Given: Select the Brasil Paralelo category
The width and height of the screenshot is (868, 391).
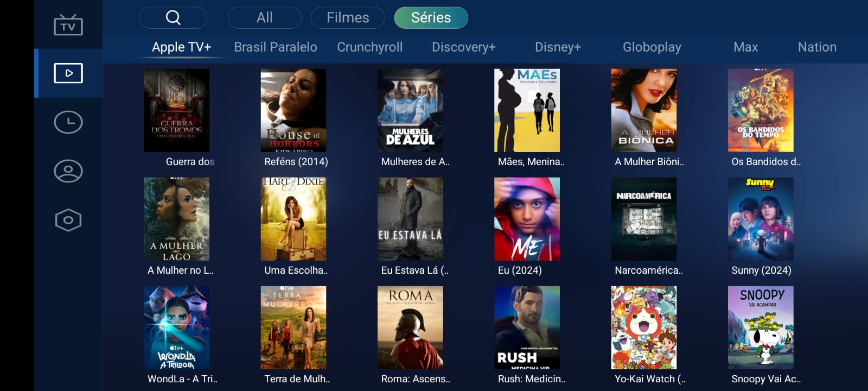Looking at the screenshot, I should pyautogui.click(x=276, y=47).
